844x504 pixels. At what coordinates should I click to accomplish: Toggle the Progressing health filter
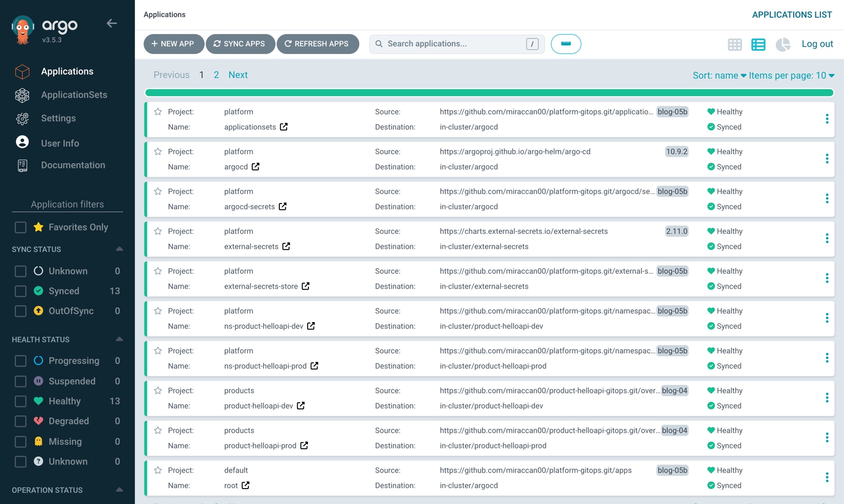click(x=21, y=361)
